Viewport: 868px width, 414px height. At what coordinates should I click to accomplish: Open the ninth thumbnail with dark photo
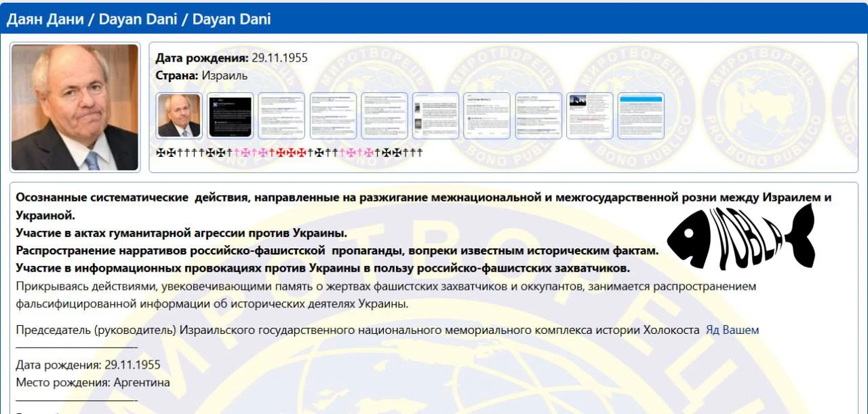pyautogui.click(x=590, y=116)
